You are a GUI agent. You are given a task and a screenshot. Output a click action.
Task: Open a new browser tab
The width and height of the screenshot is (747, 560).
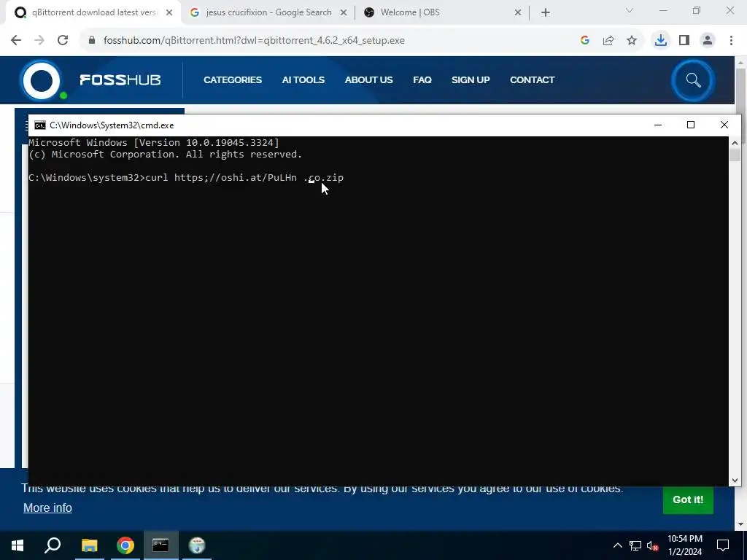[x=546, y=13]
